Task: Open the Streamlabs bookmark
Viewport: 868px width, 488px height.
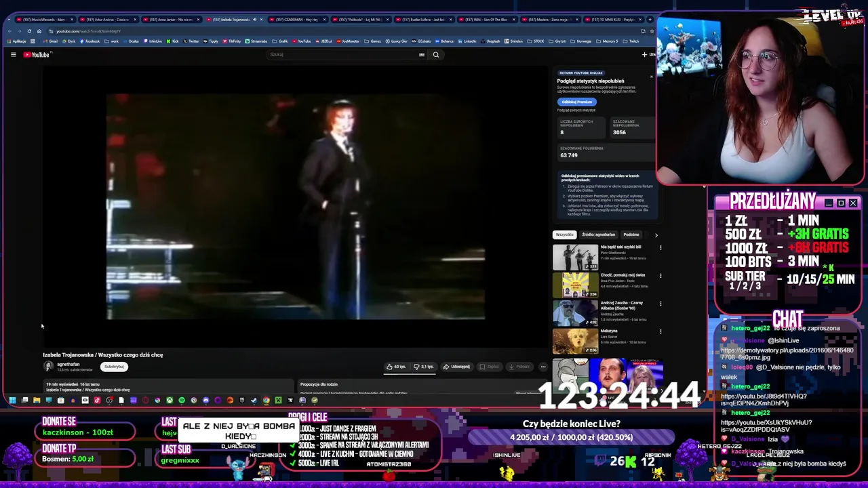Action: (256, 41)
